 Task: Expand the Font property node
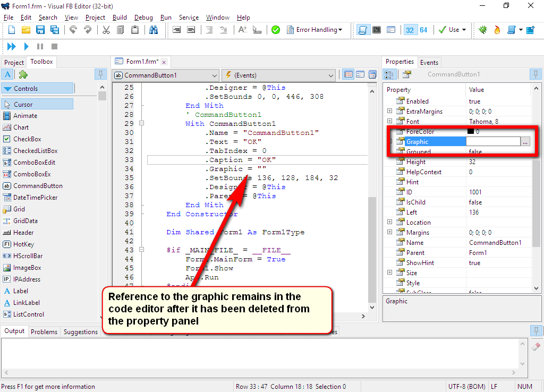389,121
